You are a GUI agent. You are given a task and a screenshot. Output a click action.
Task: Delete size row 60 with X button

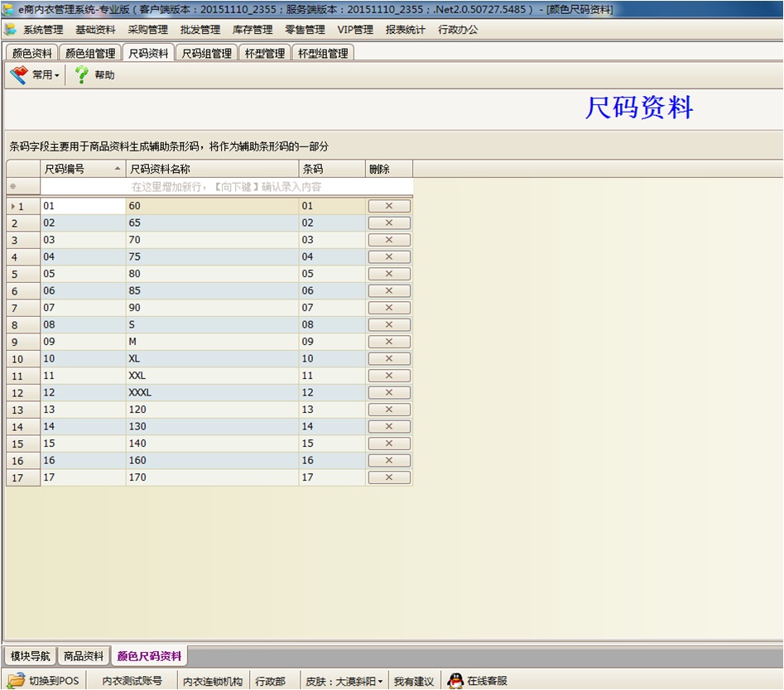(x=389, y=206)
